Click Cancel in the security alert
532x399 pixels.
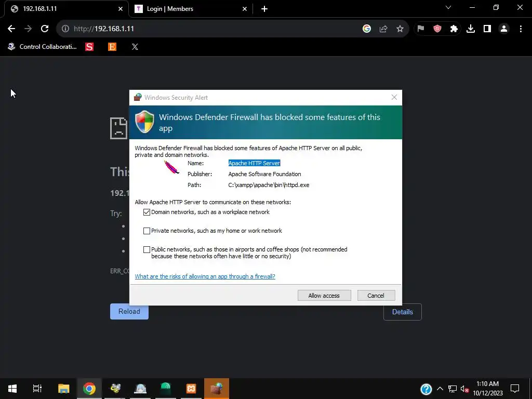[376, 296]
